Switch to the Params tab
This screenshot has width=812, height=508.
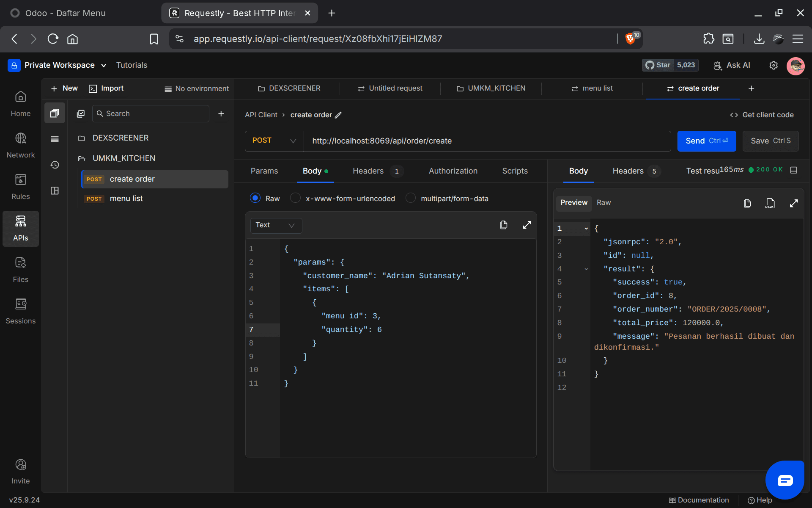click(264, 171)
